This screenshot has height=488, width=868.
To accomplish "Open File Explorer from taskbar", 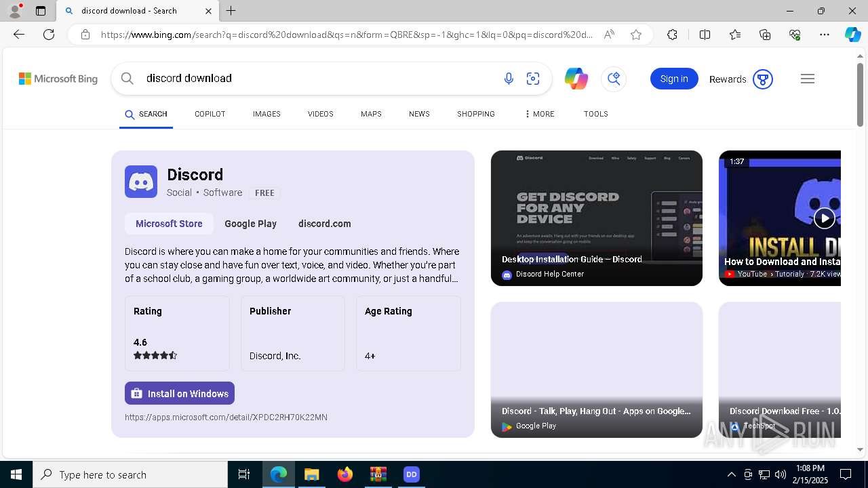I will pyautogui.click(x=311, y=474).
